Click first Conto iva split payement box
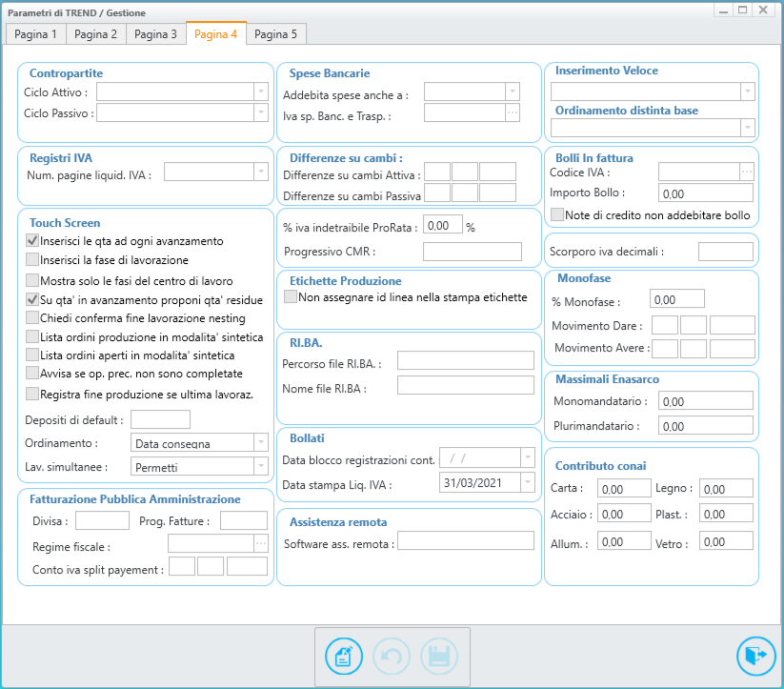784x689 pixels. pyautogui.click(x=182, y=566)
